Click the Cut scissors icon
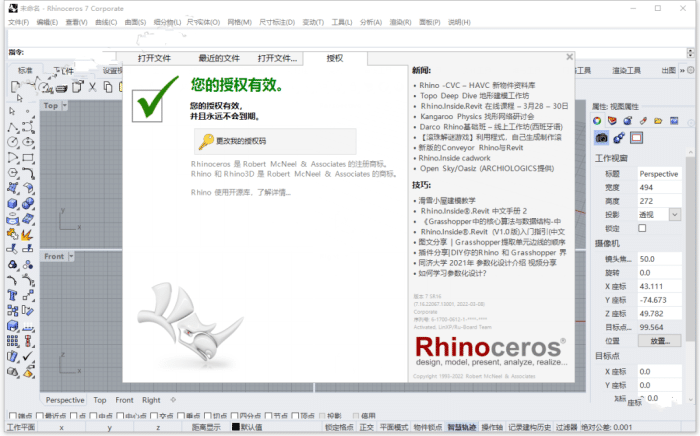Screen dimensions: 700x436 pyautogui.click(x=92, y=87)
